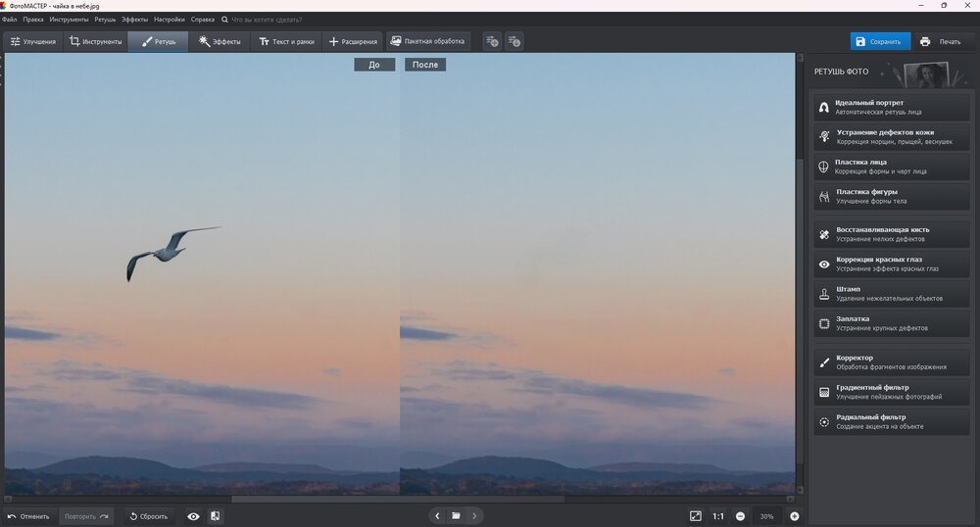Set zoom to 1:1

tap(718, 516)
